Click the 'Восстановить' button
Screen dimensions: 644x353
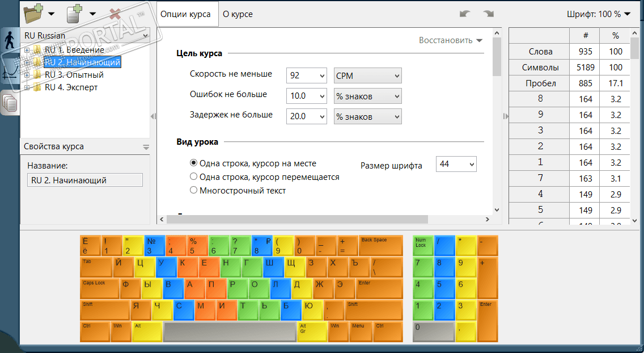[450, 40]
